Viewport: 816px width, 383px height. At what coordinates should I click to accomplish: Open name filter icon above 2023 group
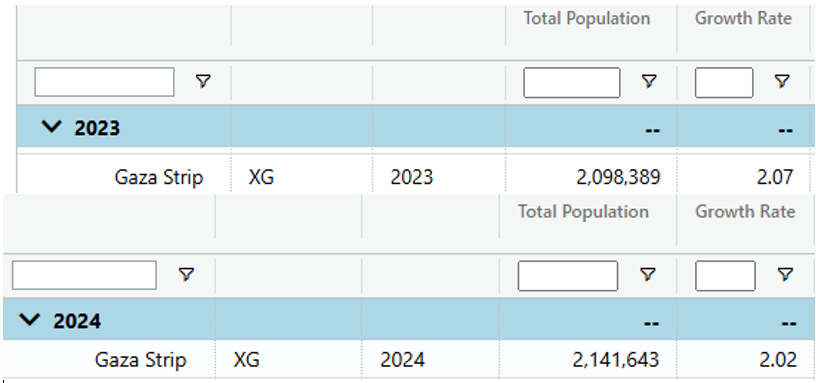point(202,81)
